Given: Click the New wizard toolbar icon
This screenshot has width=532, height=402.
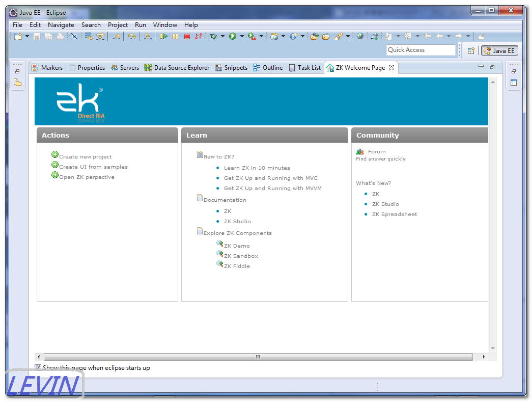Looking at the screenshot, I should pyautogui.click(x=18, y=36).
